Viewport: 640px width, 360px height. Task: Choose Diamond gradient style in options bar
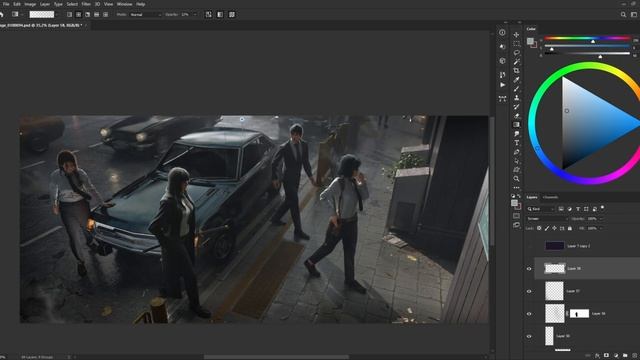pyautogui.click(x=105, y=15)
